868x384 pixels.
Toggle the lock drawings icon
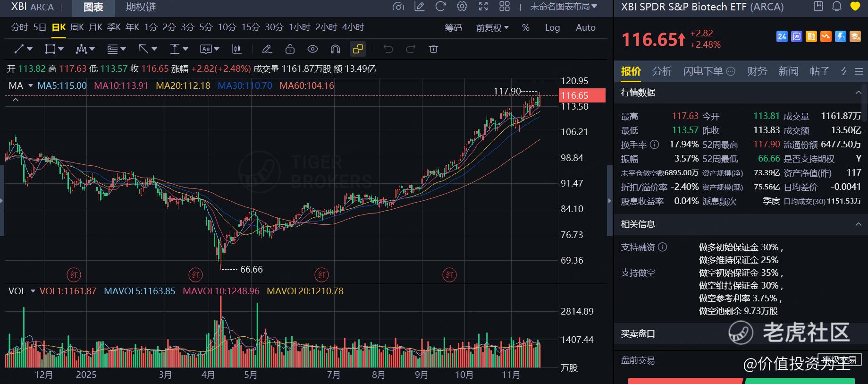pos(290,49)
